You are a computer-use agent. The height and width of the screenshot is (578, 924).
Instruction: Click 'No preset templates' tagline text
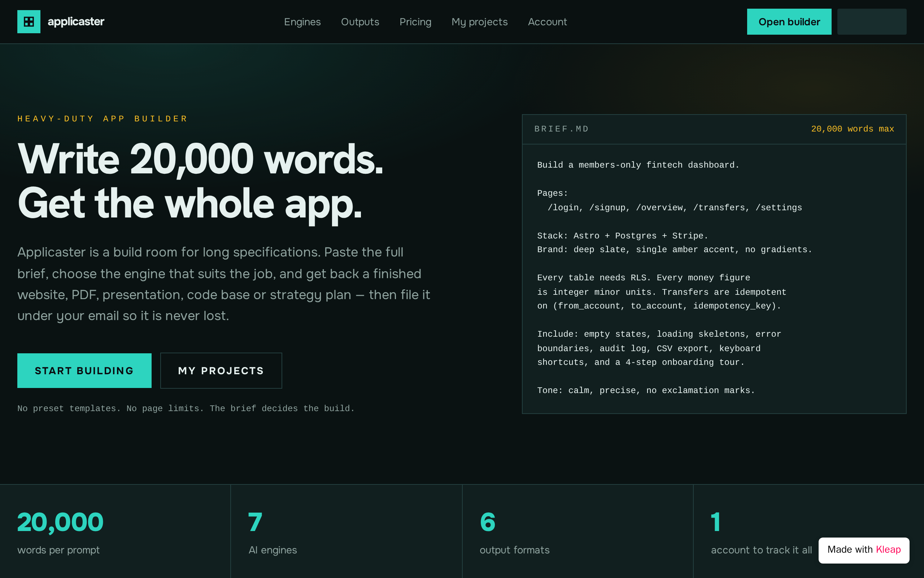[x=186, y=408]
